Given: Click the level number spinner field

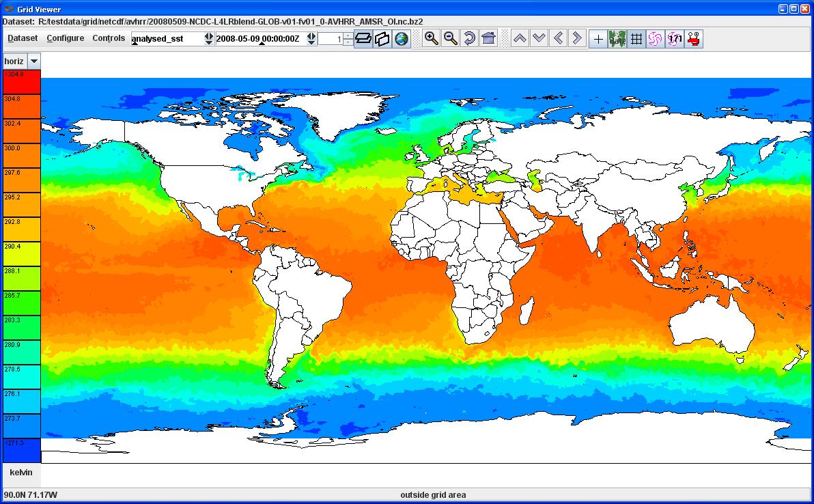Looking at the screenshot, I should tap(331, 39).
